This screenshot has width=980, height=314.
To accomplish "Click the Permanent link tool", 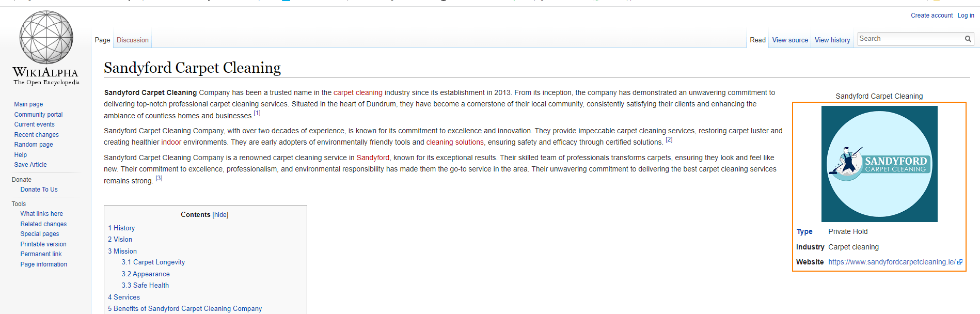I will click(41, 254).
